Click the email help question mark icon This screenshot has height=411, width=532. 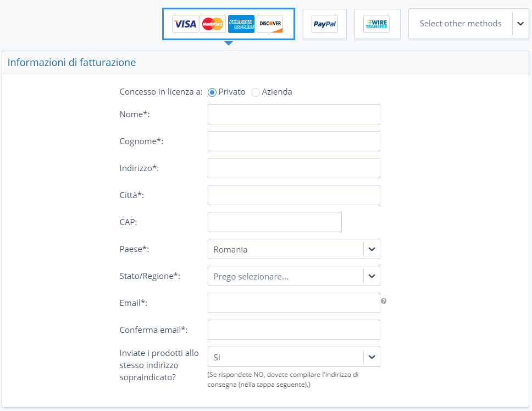tap(384, 301)
